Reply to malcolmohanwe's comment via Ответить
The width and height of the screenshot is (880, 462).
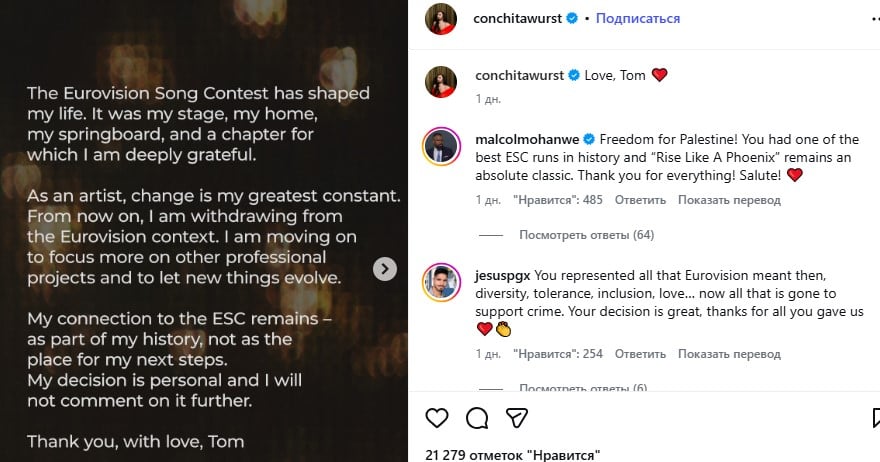pyautogui.click(x=640, y=200)
